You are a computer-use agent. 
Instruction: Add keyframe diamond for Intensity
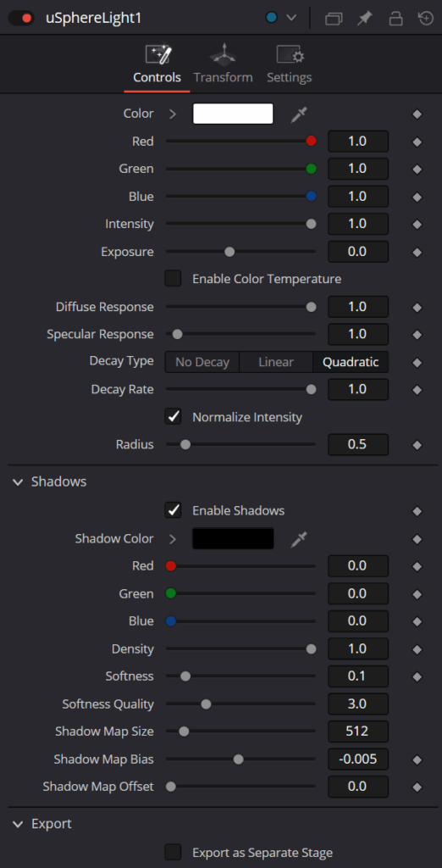click(x=417, y=225)
